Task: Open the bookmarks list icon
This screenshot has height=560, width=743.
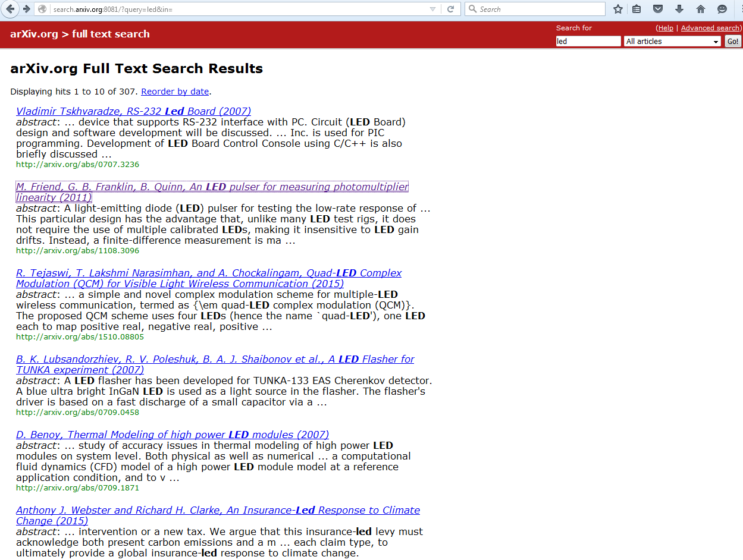Action: [x=637, y=9]
